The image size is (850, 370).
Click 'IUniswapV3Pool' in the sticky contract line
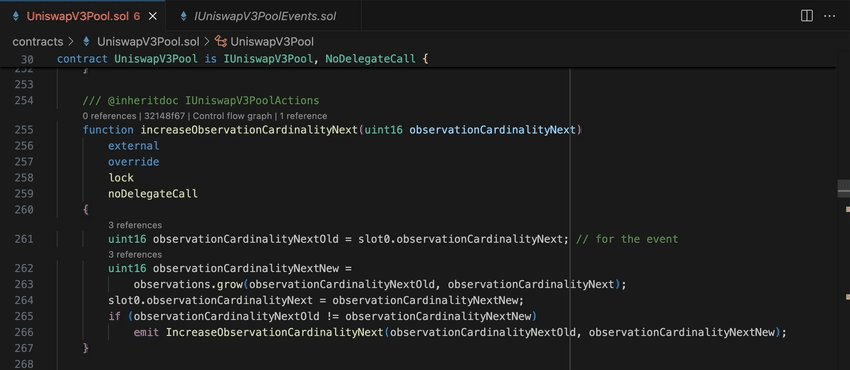pyautogui.click(x=268, y=59)
